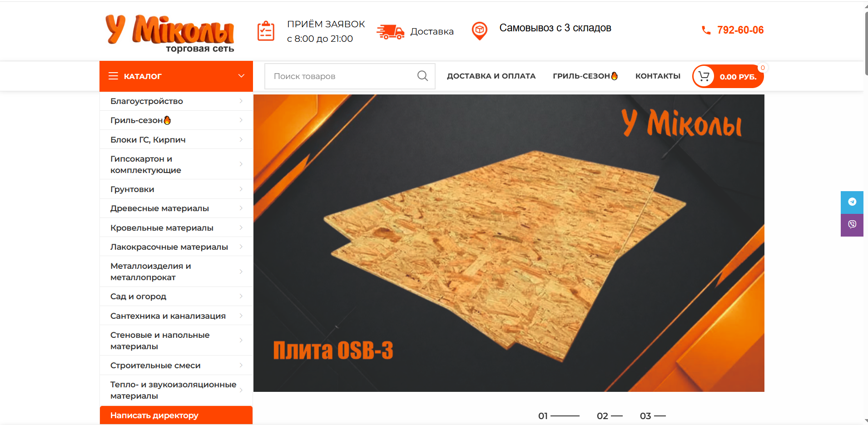868x425 pixels.
Task: Open the КОНТАКТЫ menu item
Action: coord(658,76)
